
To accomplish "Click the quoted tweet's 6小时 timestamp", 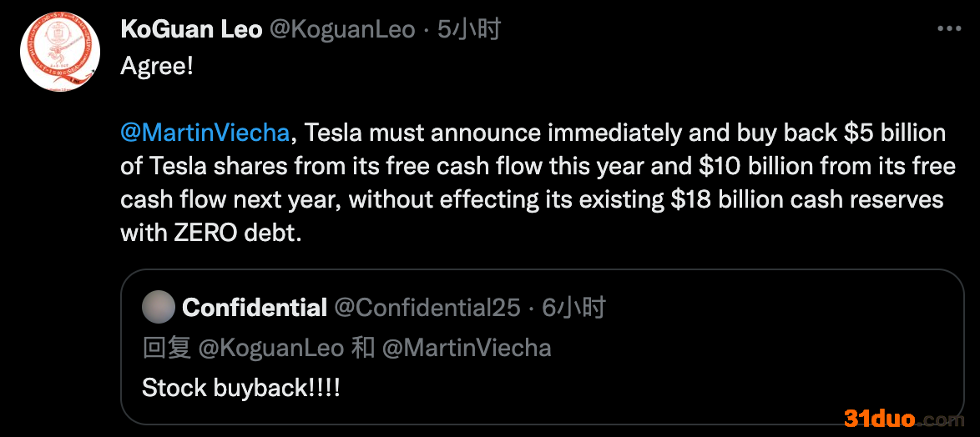I will click(x=573, y=308).
